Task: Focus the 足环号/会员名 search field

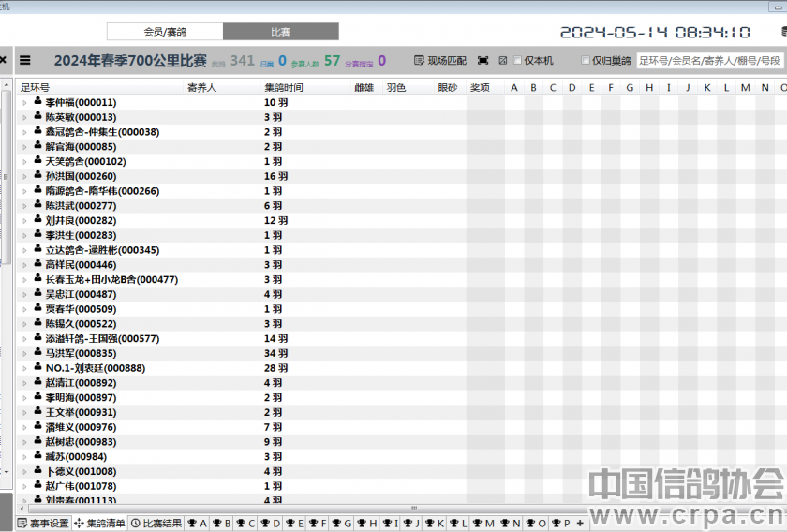Action: click(x=710, y=61)
